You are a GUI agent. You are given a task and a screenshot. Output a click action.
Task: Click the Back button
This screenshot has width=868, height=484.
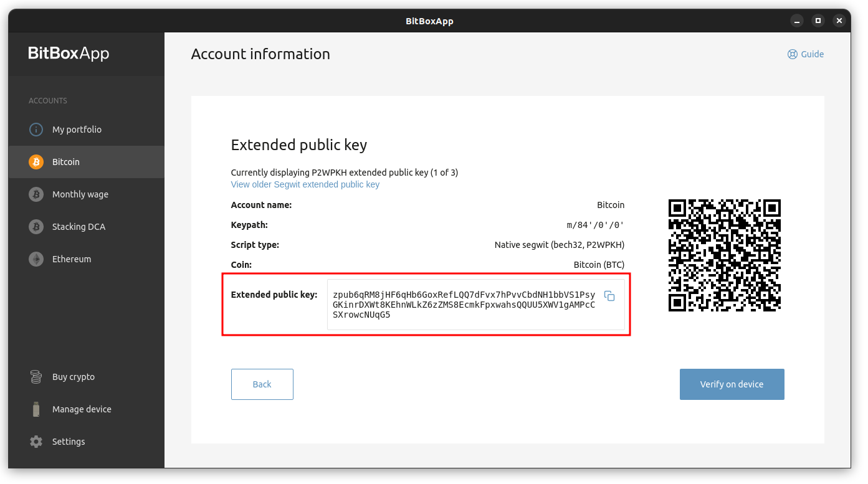coord(262,384)
